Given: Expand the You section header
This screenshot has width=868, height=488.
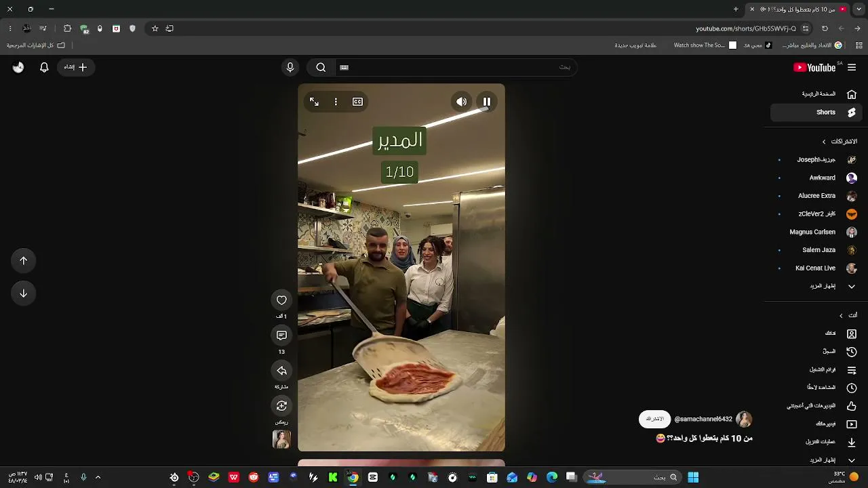Looking at the screenshot, I should 848,315.
